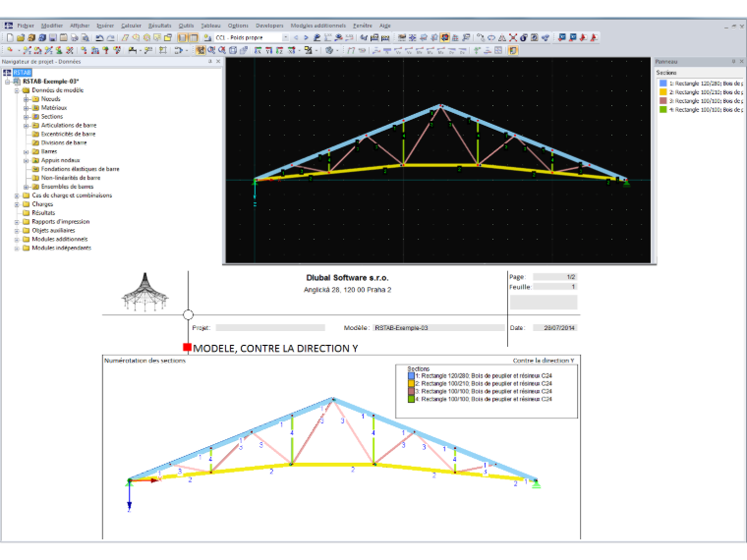Click the Dlubal Software s.r.o. header text
747x560 pixels.
[347, 278]
